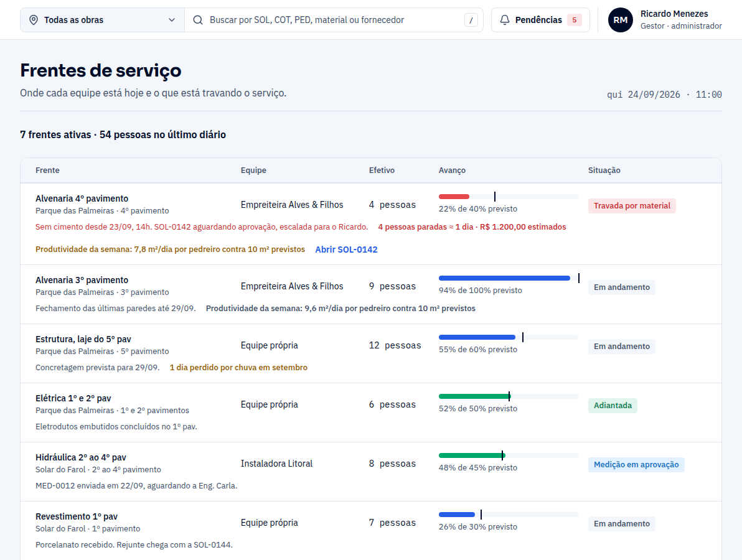Select the Revestimento 1º pav title
This screenshot has height=560, width=742.
pyautogui.click(x=77, y=516)
